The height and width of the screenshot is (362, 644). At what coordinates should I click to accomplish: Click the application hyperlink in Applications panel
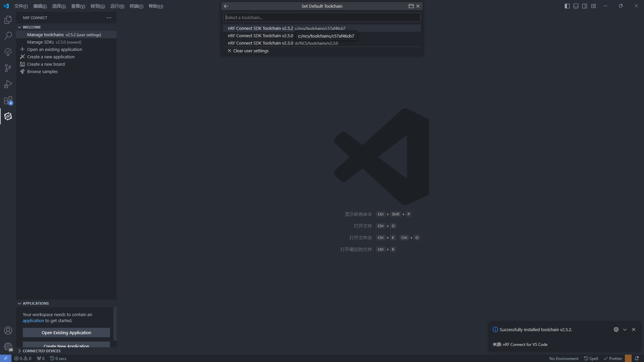tap(33, 321)
